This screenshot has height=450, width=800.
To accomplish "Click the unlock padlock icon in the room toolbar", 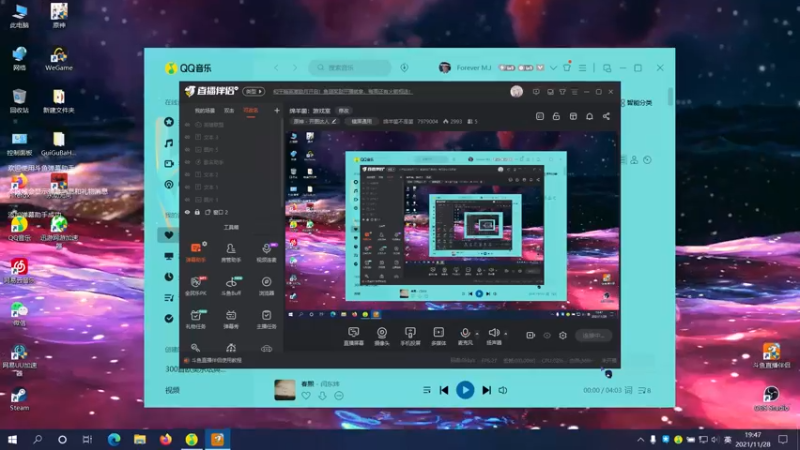I will (x=556, y=116).
